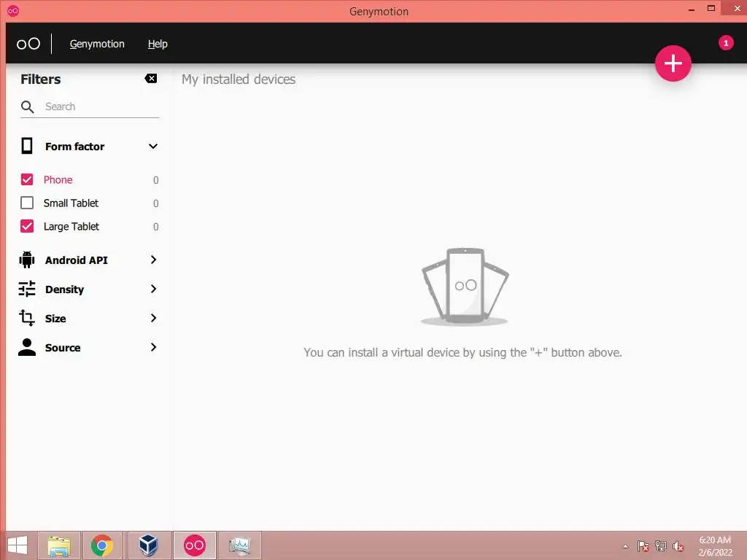Open the monitor app in taskbar
The height and width of the screenshot is (560, 747).
tap(239, 545)
